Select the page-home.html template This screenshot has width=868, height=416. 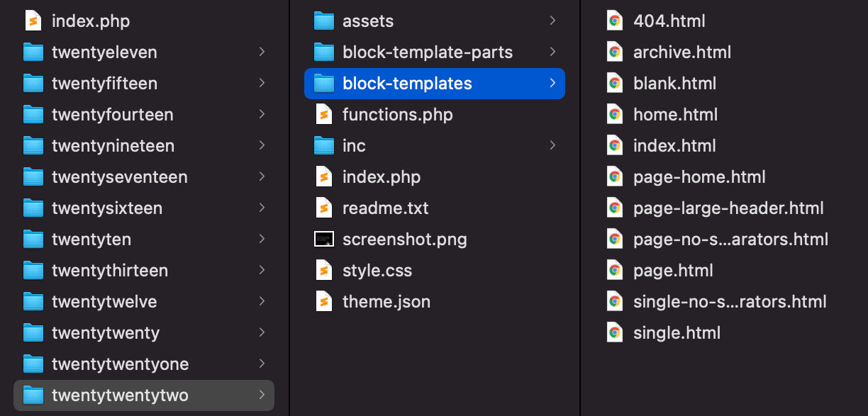pos(699,176)
